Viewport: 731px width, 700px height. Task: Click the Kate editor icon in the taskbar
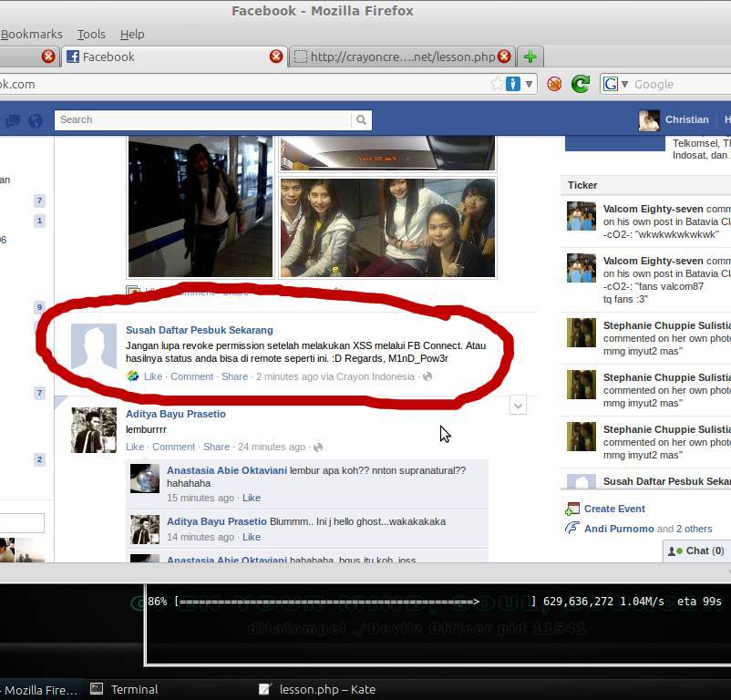265,689
